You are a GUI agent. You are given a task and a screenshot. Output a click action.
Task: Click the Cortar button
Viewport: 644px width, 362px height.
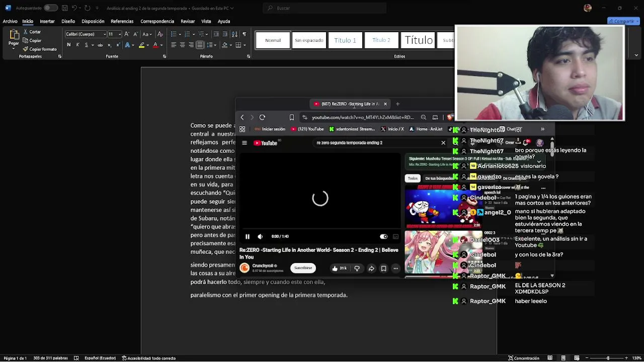pos(32,32)
